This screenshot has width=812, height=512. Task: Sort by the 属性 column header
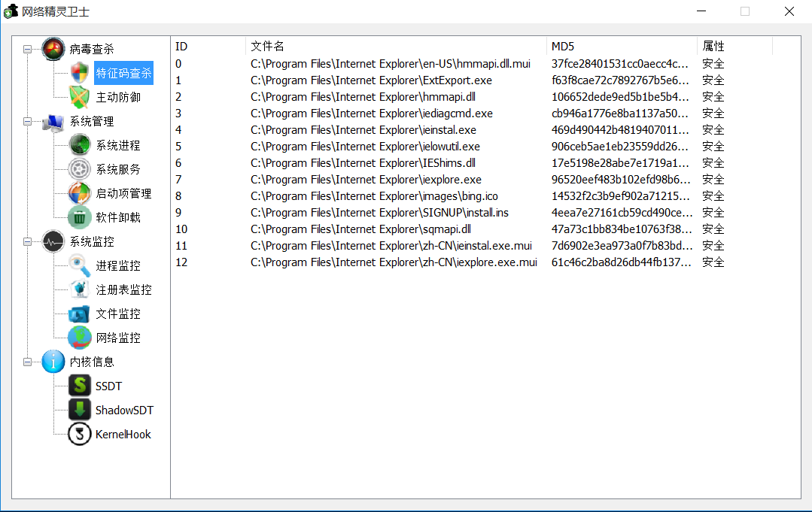pos(734,46)
